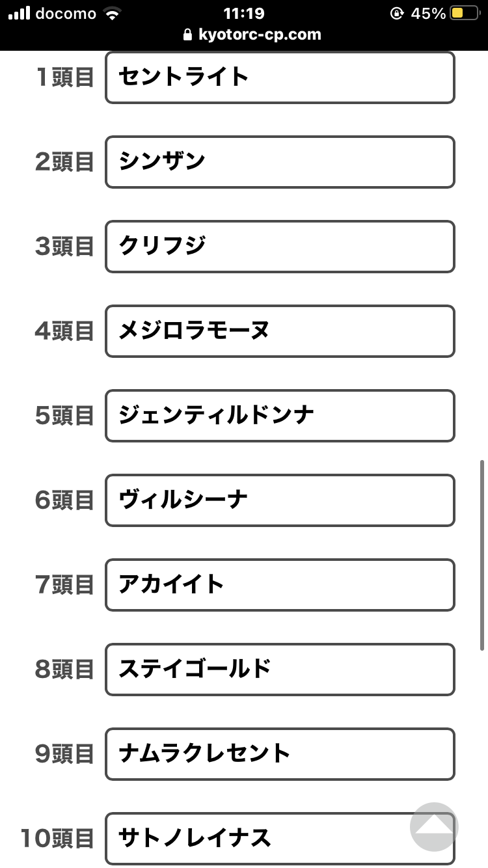This screenshot has height=868, width=488.
Task: Tap the 1頭目 label text
Action: [x=65, y=77]
